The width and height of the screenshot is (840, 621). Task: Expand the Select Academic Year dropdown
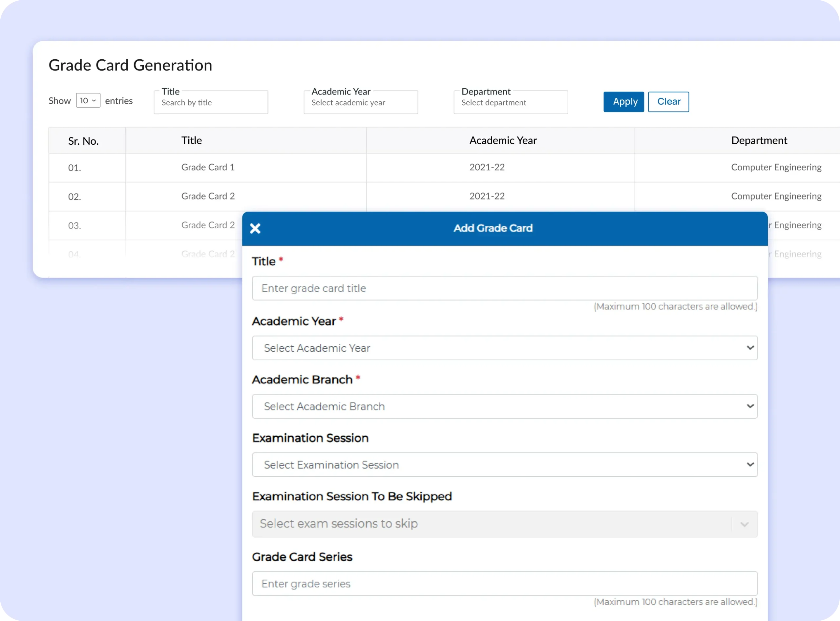pyautogui.click(x=504, y=348)
